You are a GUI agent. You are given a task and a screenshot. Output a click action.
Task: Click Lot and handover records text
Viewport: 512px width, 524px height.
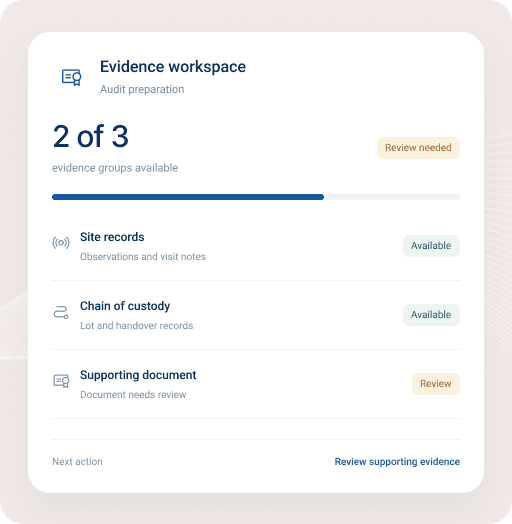coord(136,325)
